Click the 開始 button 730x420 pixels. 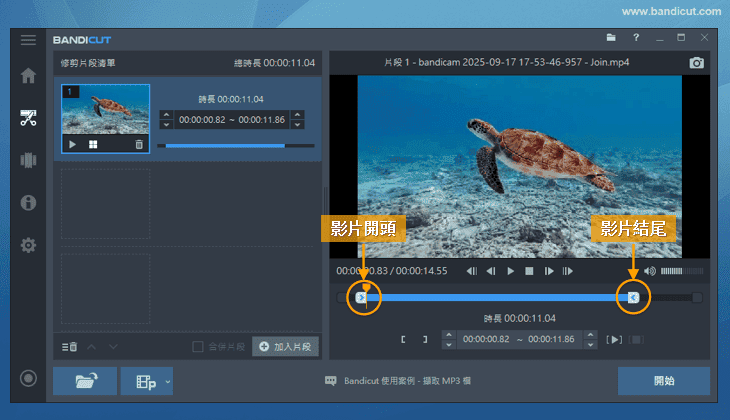coord(663,381)
